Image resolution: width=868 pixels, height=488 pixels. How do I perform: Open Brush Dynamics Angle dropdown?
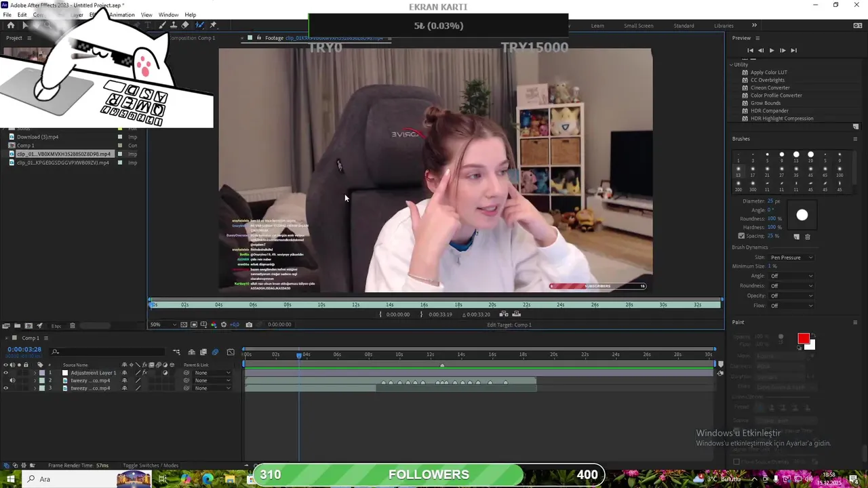point(791,276)
